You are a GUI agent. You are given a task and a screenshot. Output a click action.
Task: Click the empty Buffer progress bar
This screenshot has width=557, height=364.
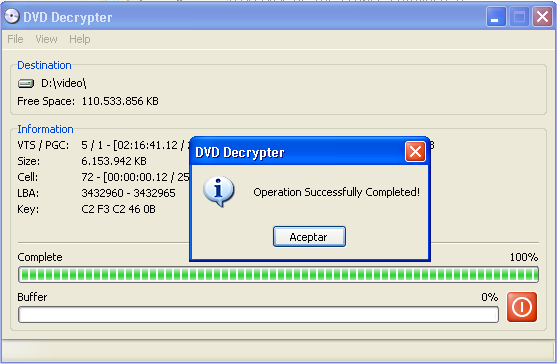[x=258, y=315]
